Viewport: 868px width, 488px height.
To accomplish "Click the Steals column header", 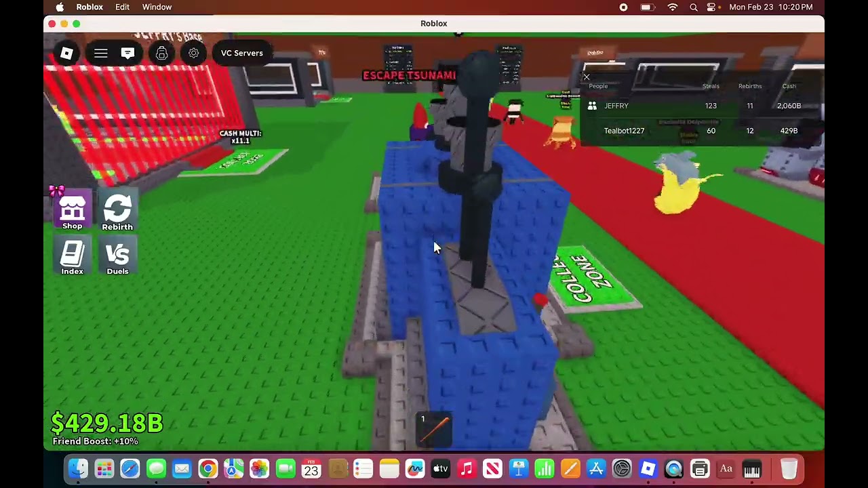I will coord(711,86).
